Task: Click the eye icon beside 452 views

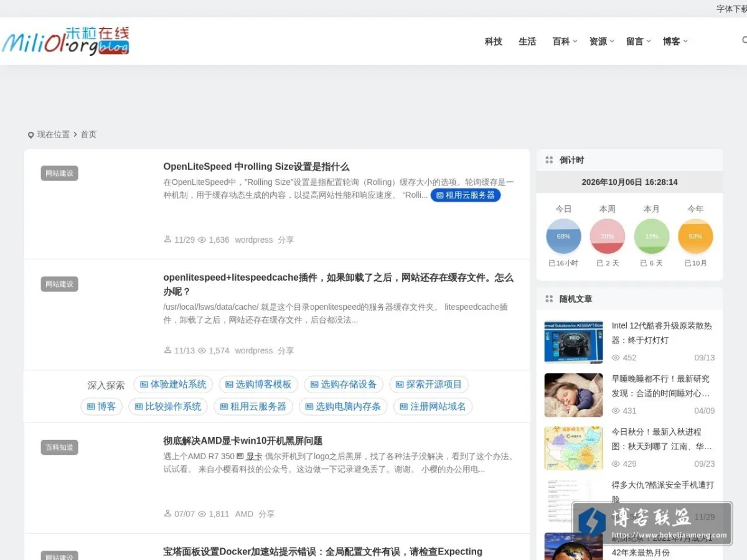Action: tap(616, 358)
